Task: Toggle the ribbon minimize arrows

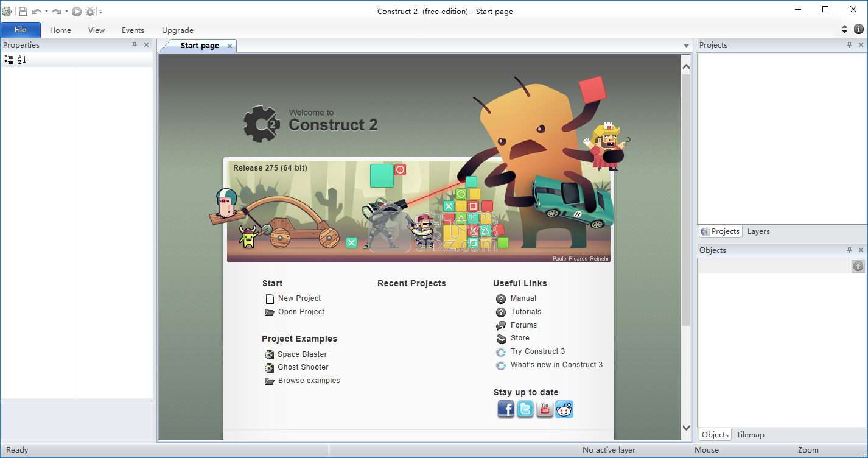Action: 844,29
